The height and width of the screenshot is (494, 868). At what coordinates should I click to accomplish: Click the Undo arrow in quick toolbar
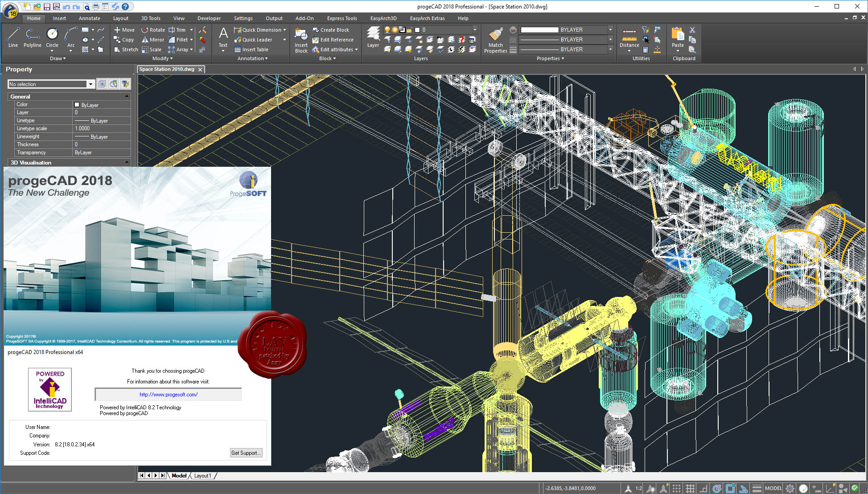coord(66,7)
